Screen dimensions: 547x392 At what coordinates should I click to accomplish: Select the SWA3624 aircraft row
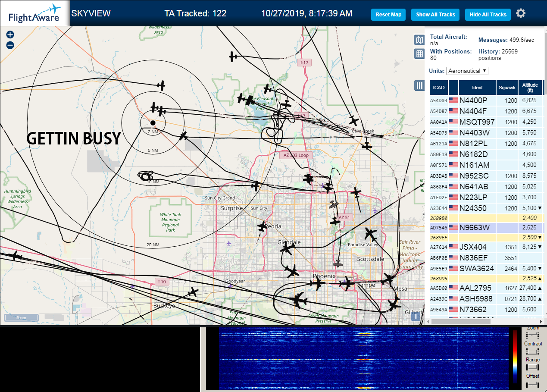pyautogui.click(x=486, y=268)
